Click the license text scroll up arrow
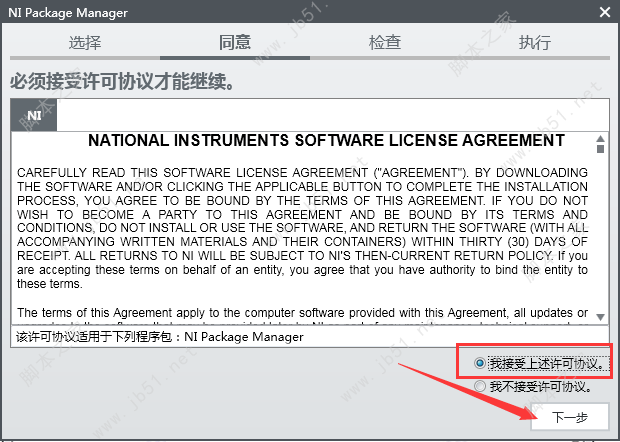The height and width of the screenshot is (442, 620). (x=600, y=138)
